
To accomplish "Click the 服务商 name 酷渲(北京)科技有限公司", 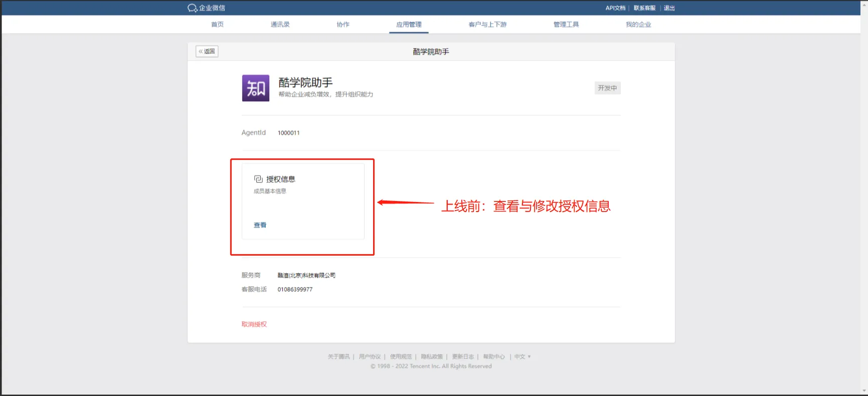I will 306,275.
